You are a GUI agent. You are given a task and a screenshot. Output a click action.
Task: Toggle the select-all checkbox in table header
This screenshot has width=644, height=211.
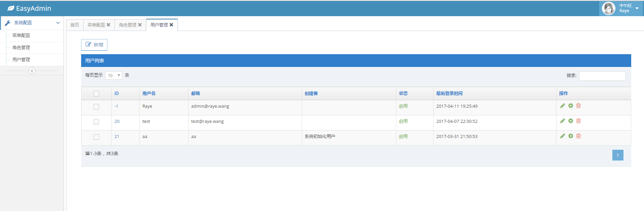[96, 94]
